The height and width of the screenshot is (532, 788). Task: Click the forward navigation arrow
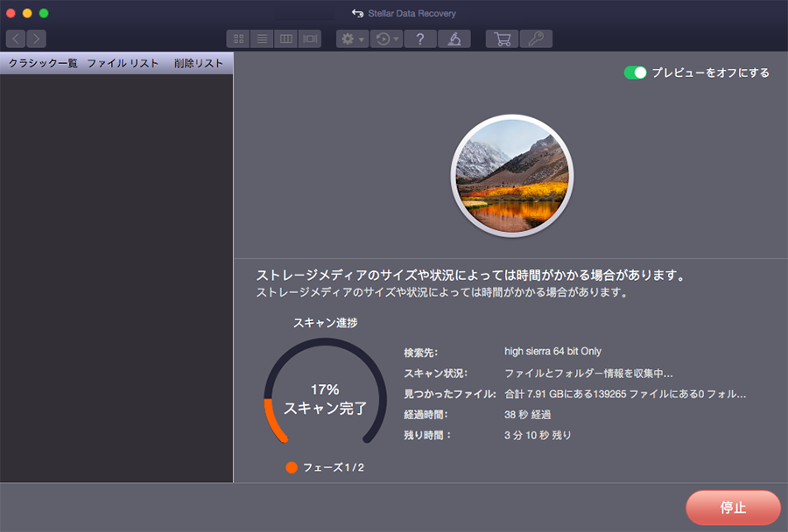point(36,38)
